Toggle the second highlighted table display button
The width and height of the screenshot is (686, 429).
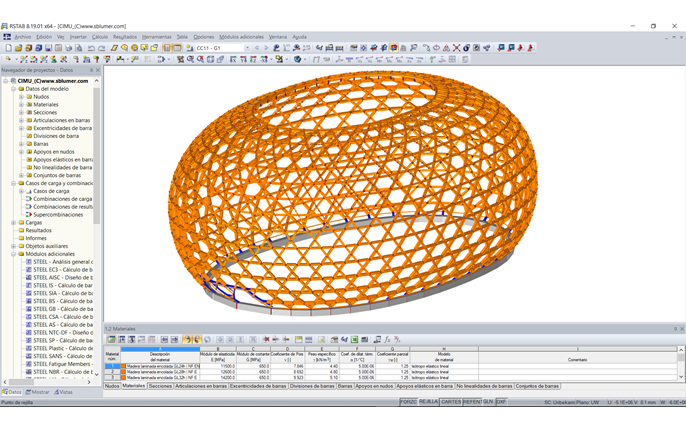coord(177,48)
